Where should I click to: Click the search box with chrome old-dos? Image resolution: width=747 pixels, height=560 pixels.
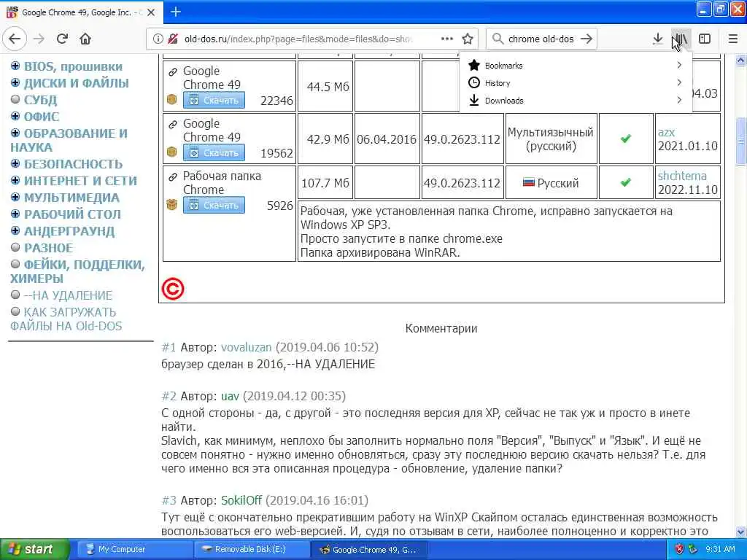coord(541,39)
